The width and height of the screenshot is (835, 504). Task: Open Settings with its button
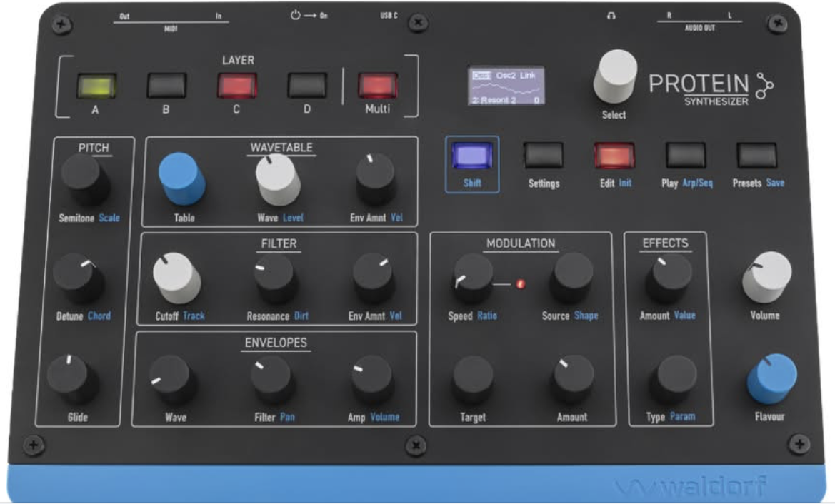click(543, 156)
